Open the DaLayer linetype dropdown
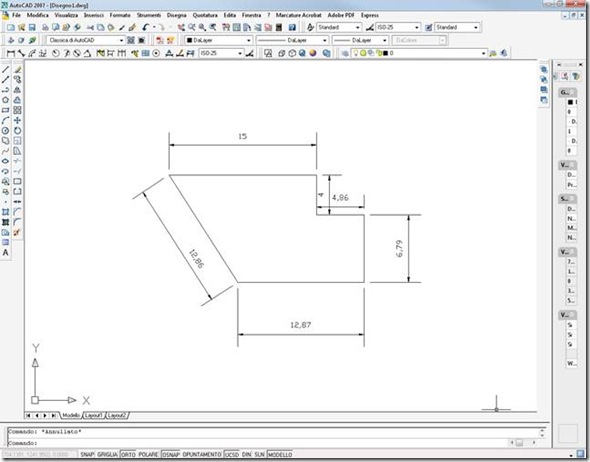The image size is (590, 462). pyautogui.click(x=292, y=40)
